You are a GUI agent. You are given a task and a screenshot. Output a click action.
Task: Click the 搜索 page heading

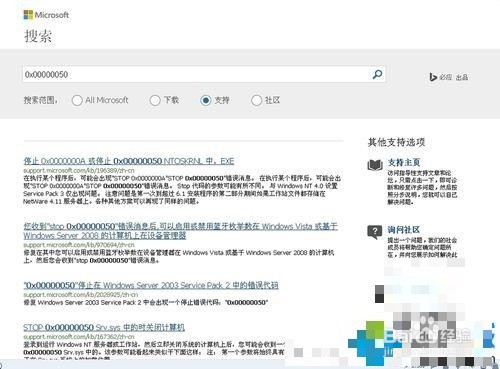click(38, 36)
